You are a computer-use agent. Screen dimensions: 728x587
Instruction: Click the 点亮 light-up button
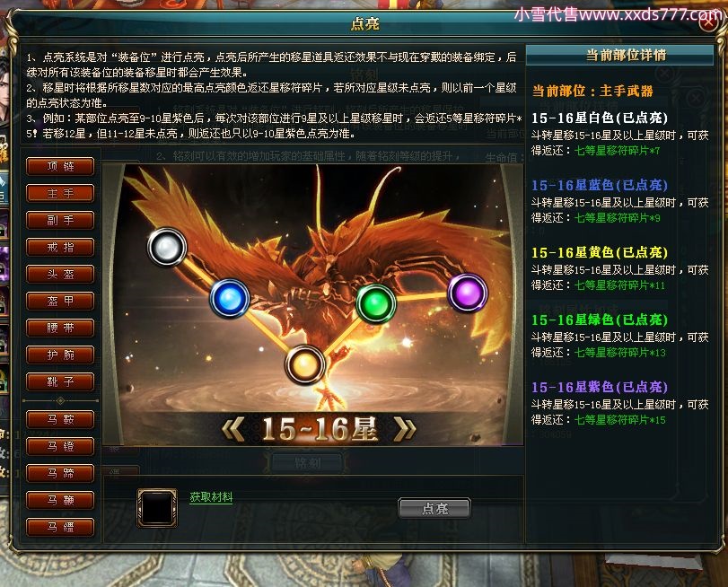pyautogui.click(x=434, y=509)
